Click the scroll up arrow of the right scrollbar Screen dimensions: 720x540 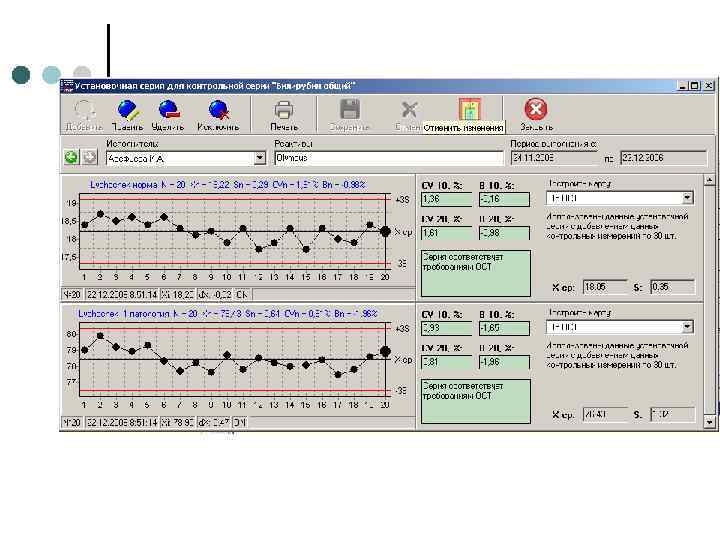pyautogui.click(x=709, y=180)
